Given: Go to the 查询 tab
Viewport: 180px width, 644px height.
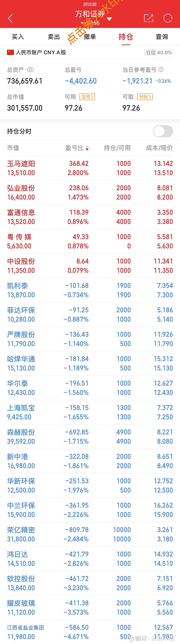Looking at the screenshot, I should coord(162,37).
